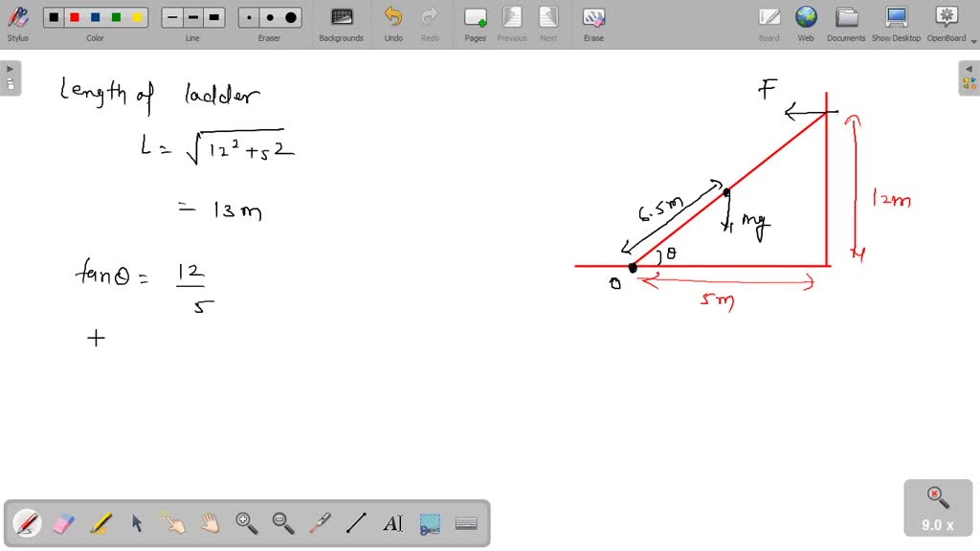The image size is (980, 551).
Task: Expand the right sidebar panel
Action: point(970,68)
